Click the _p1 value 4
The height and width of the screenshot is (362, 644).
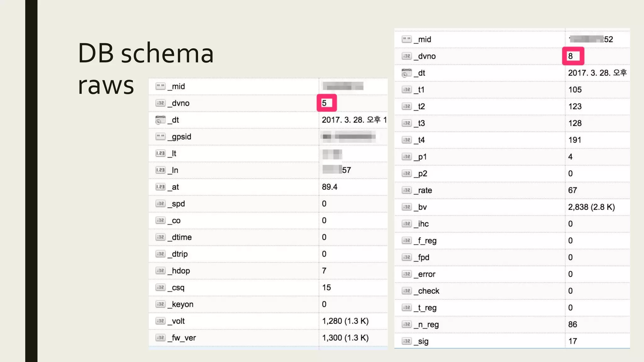(570, 157)
